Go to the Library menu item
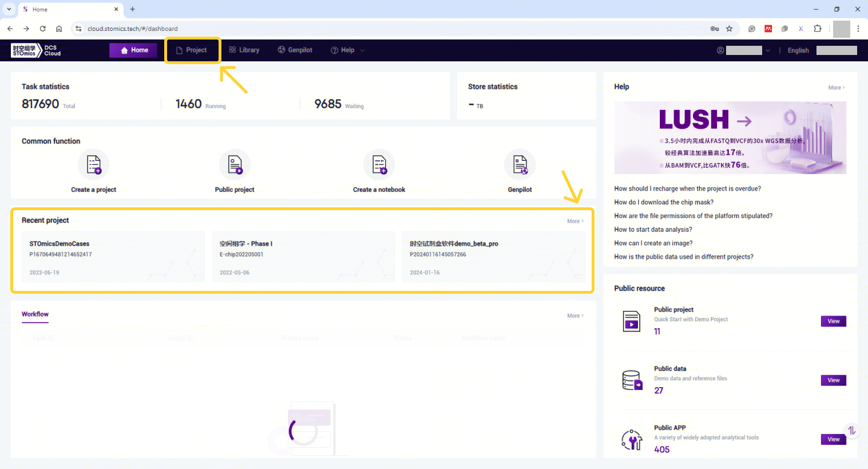 click(244, 50)
